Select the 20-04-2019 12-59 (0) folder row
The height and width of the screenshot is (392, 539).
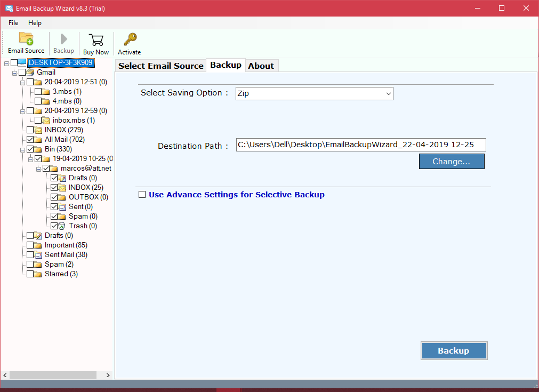[76, 111]
